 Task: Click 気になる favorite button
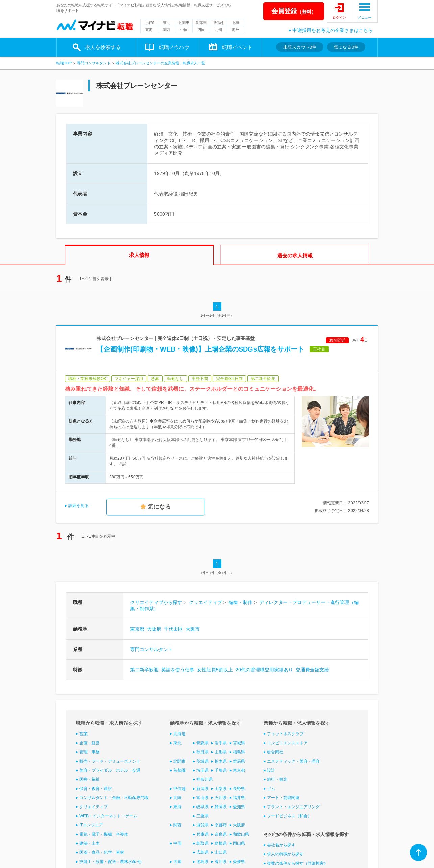155,507
